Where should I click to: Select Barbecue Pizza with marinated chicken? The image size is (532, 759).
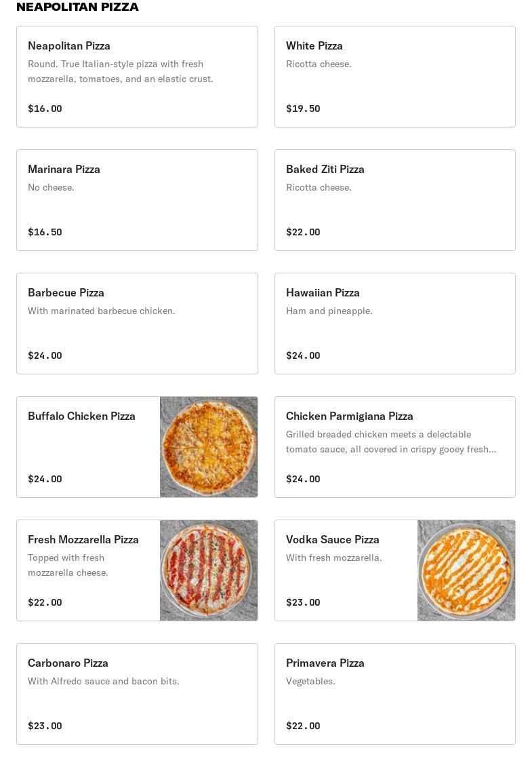66,293
